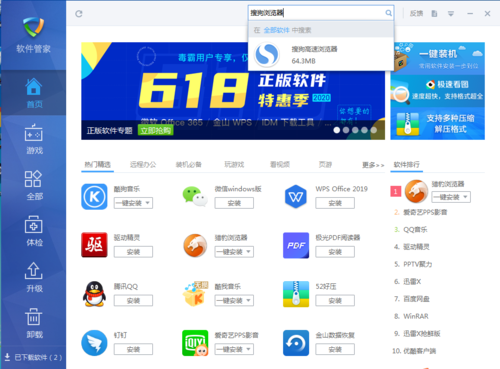Open the 一键装机 promo tile
This screenshot has height=369, width=500.
pyautogui.click(x=438, y=58)
